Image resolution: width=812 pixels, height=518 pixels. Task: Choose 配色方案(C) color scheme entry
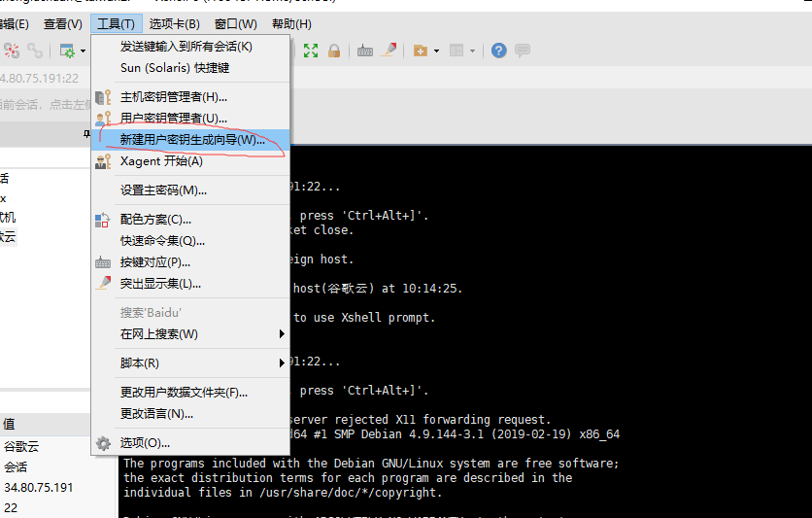155,220
